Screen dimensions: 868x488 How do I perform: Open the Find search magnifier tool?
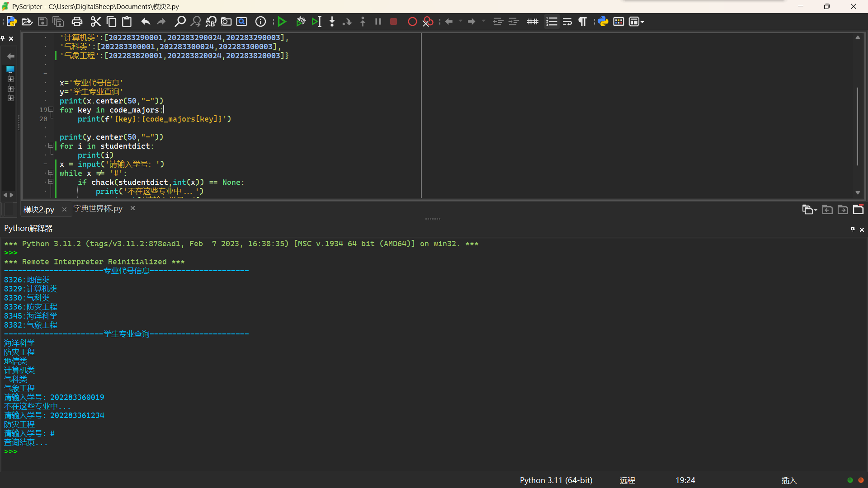(180, 21)
